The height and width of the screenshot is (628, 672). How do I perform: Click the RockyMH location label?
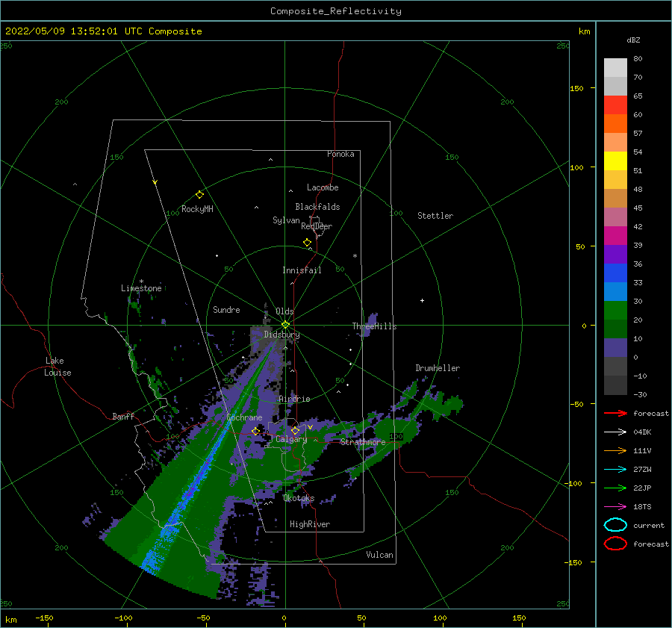pos(197,209)
